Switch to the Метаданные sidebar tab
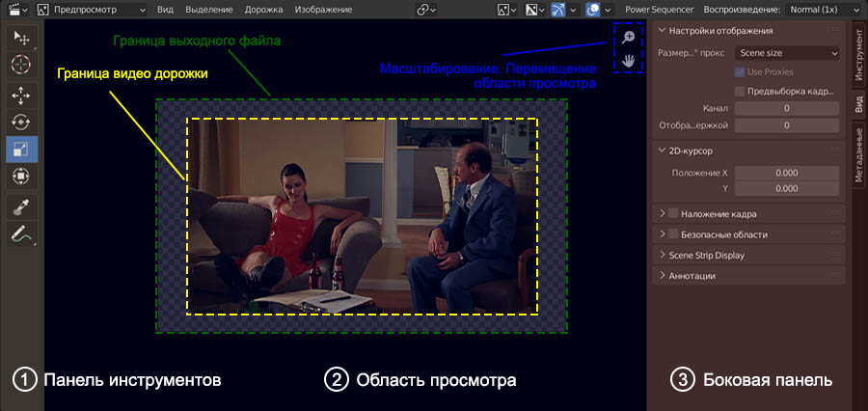Image resolution: width=868 pixels, height=411 pixels. tap(858, 155)
